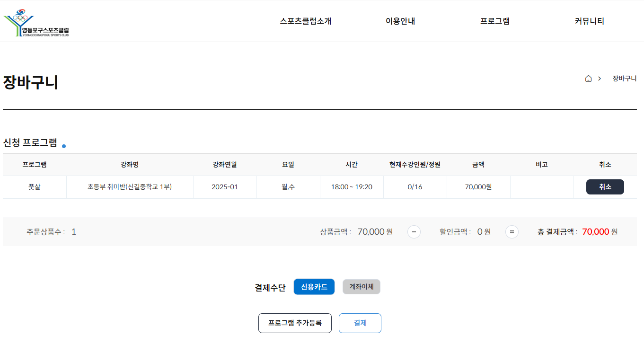Screen dimensions: 644x344
Task: Click the Yeongdeungpo-gu Sports Club logo
Action: pos(36,23)
